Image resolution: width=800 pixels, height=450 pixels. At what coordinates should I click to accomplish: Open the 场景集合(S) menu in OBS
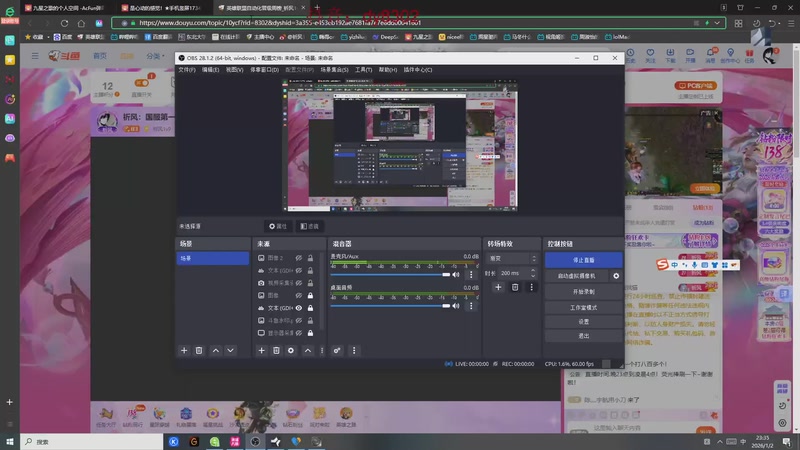334,70
